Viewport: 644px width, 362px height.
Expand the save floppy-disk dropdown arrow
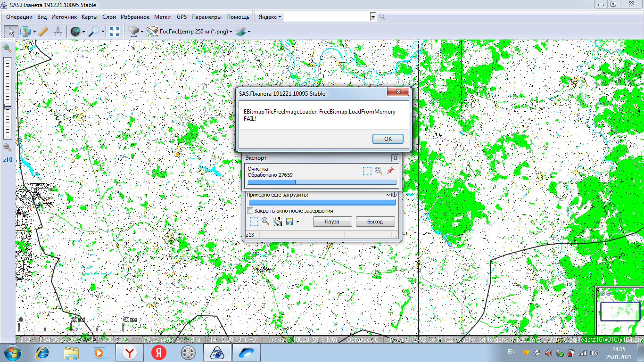297,222
